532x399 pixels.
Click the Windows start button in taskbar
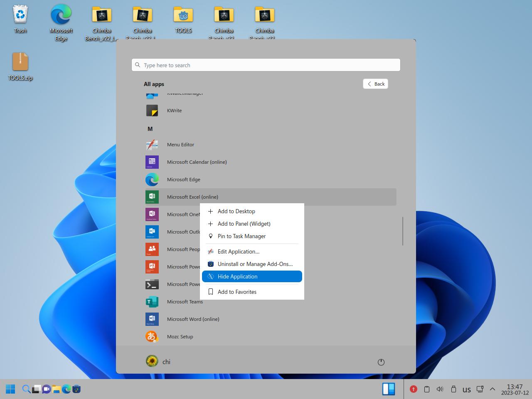point(10,389)
